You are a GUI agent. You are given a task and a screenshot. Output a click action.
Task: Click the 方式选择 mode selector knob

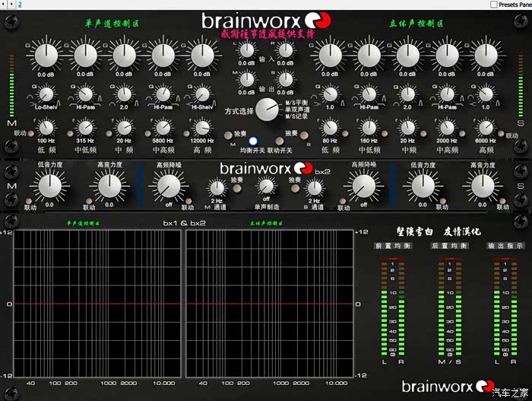[267, 110]
